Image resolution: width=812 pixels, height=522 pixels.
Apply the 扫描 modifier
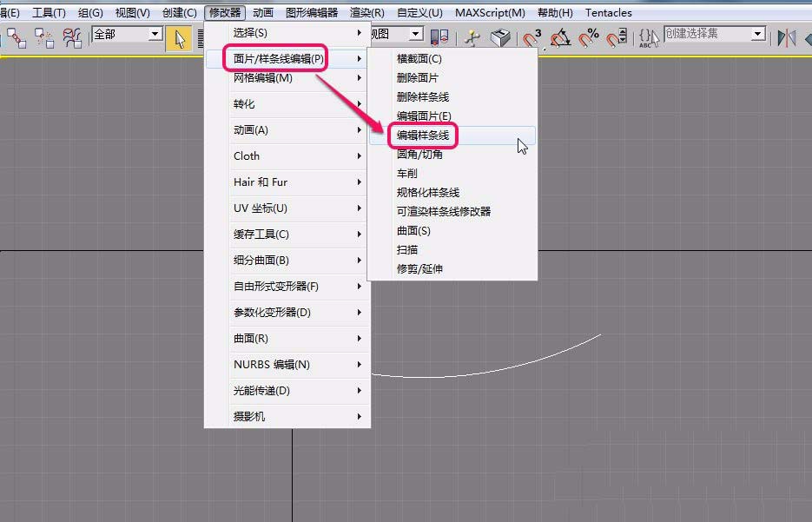[452, 249]
